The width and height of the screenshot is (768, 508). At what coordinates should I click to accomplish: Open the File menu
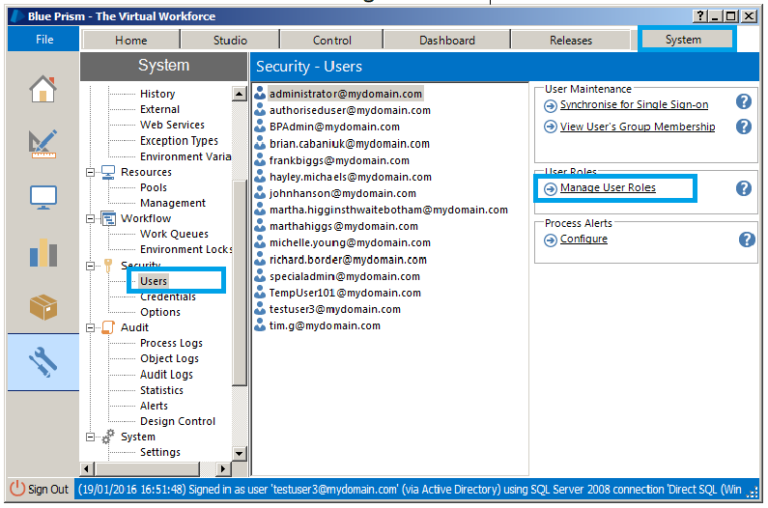pyautogui.click(x=44, y=39)
